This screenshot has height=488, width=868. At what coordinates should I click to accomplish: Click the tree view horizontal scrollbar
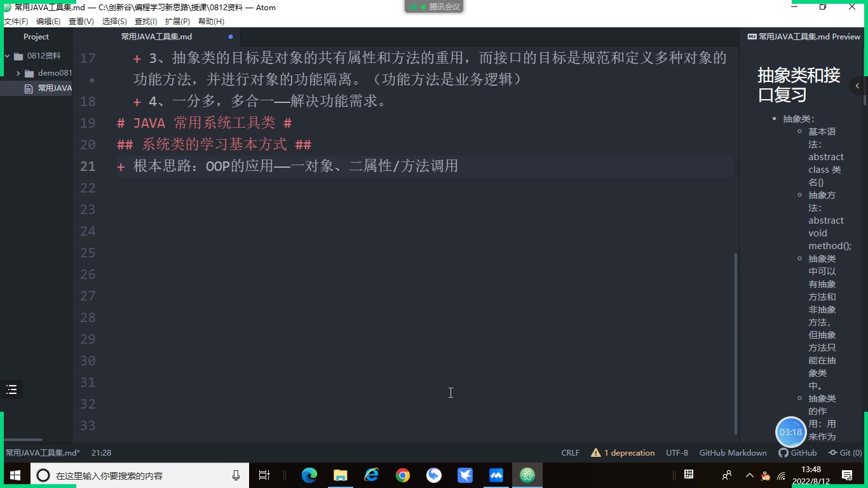point(23,440)
